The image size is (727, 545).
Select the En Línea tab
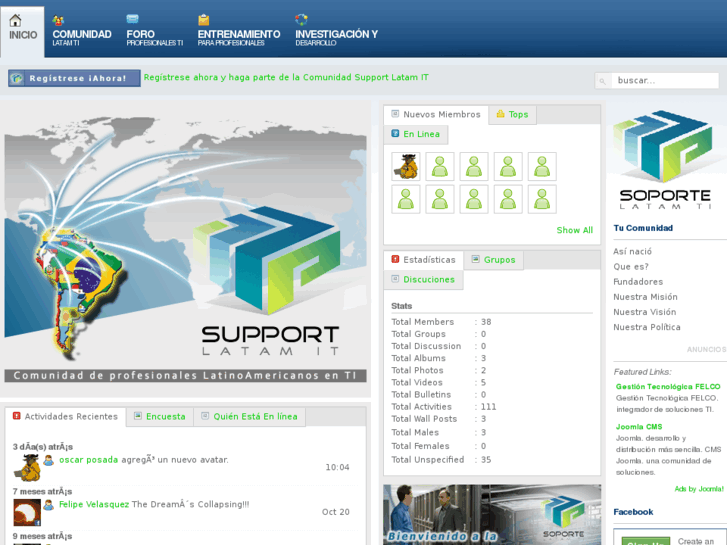[415, 134]
